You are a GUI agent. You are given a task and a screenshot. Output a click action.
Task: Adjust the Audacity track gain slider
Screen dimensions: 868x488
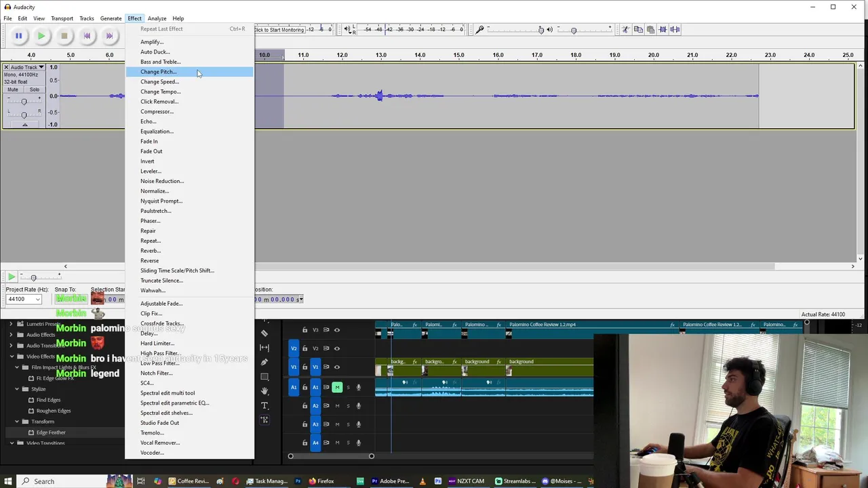pos(24,102)
